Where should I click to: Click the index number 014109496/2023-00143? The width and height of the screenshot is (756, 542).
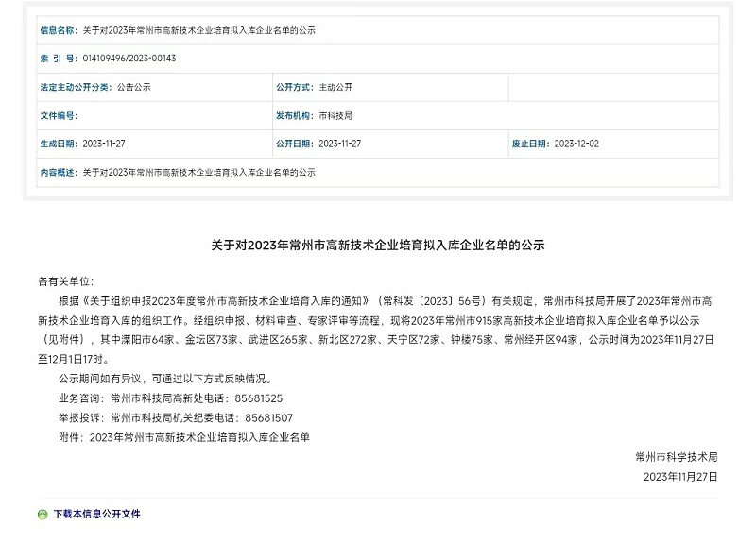(129, 59)
